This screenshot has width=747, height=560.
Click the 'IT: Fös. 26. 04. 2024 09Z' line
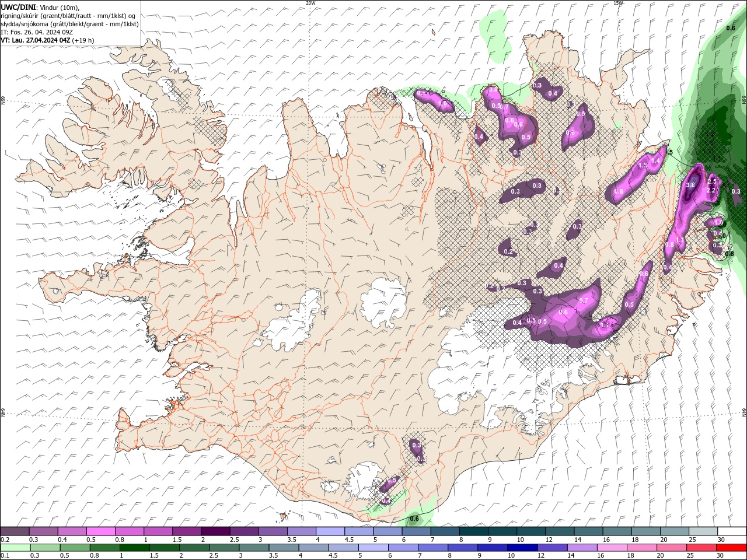[36, 32]
